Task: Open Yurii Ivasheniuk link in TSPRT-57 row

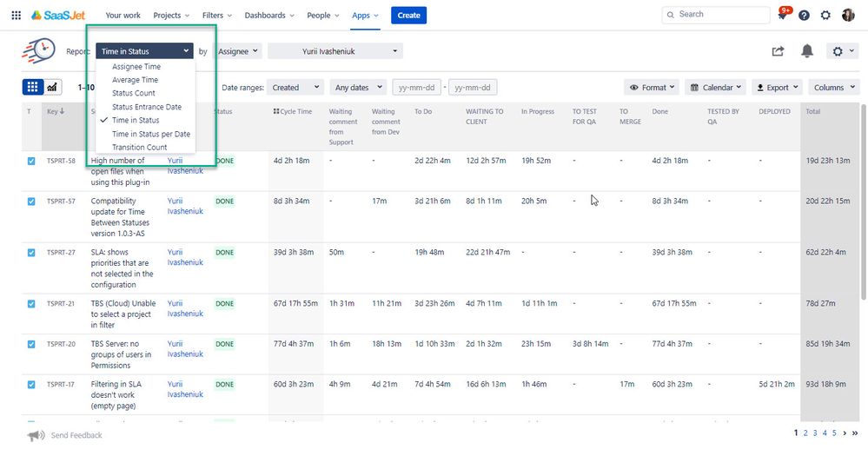Action: tap(185, 206)
